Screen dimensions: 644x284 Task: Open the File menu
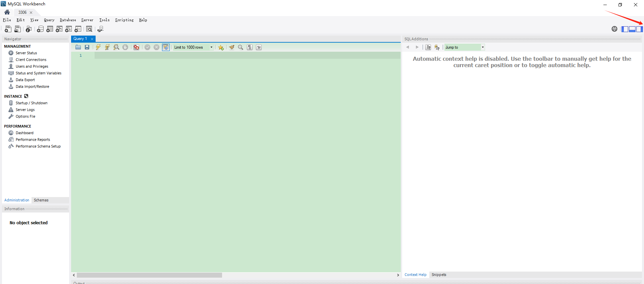pos(7,20)
